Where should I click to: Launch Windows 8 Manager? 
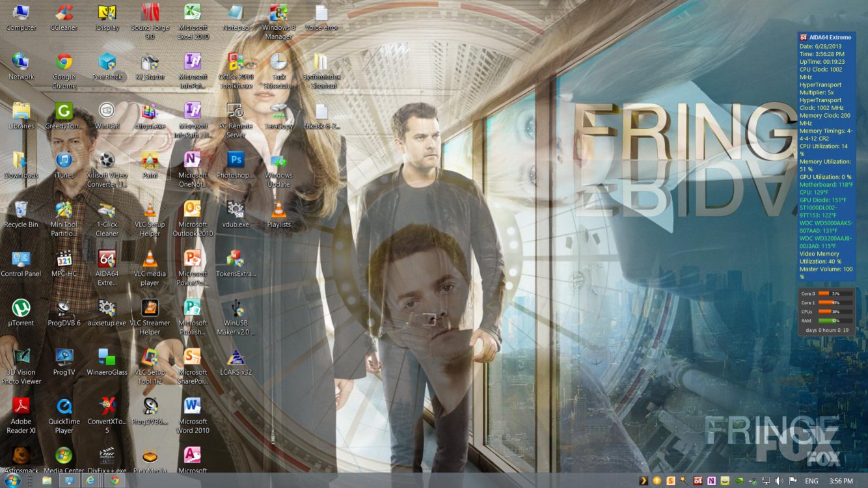tap(278, 21)
